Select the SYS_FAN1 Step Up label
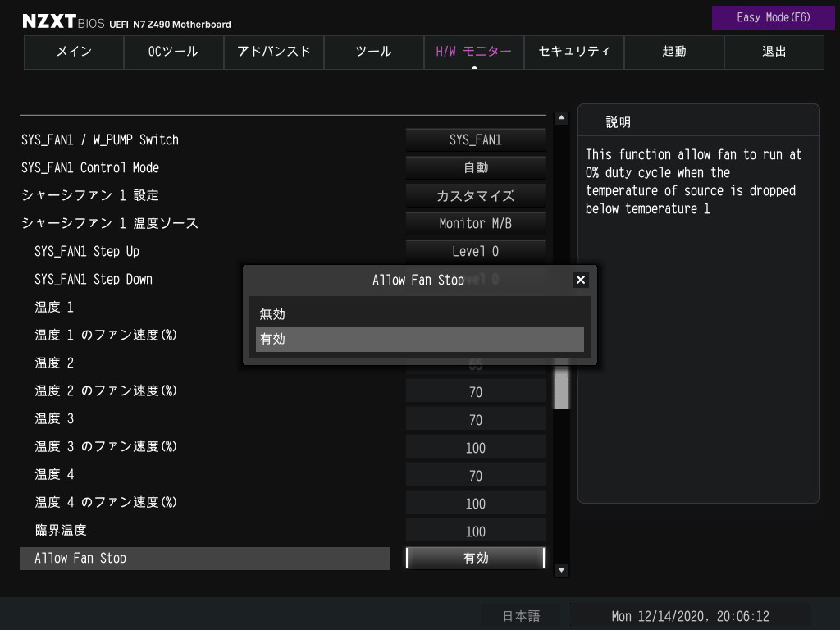840x630 pixels. 87,251
